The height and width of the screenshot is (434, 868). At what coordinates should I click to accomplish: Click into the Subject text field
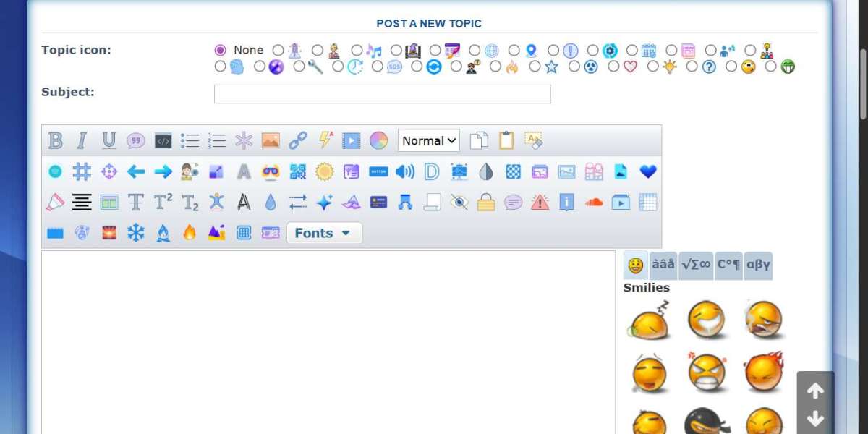tap(382, 94)
